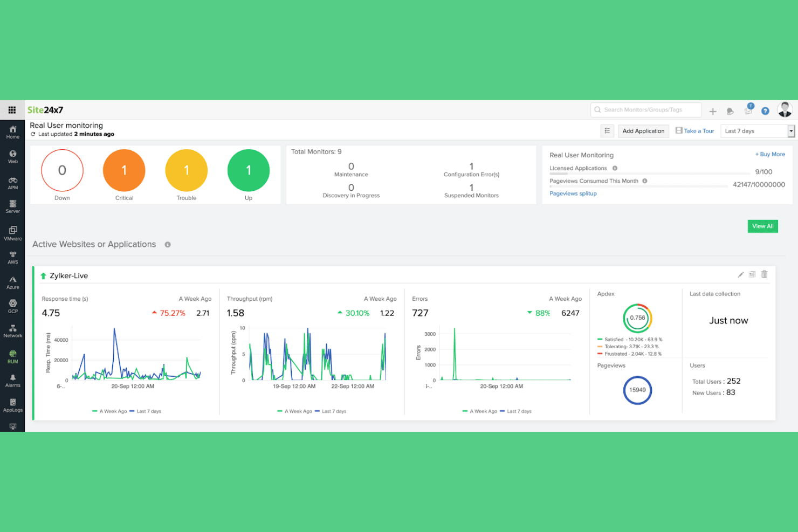The height and width of the screenshot is (532, 798).
Task: Open the apps grid menu
Action: 12,110
